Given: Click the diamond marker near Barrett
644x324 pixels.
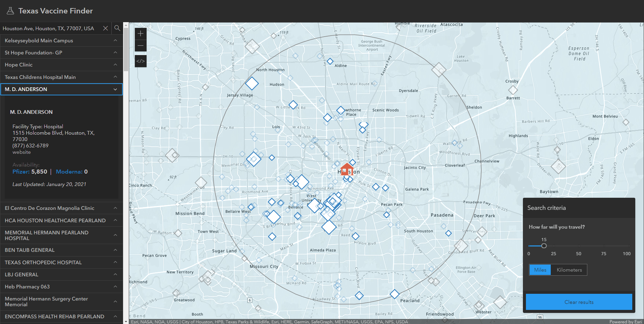Looking at the screenshot, I should [x=513, y=90].
